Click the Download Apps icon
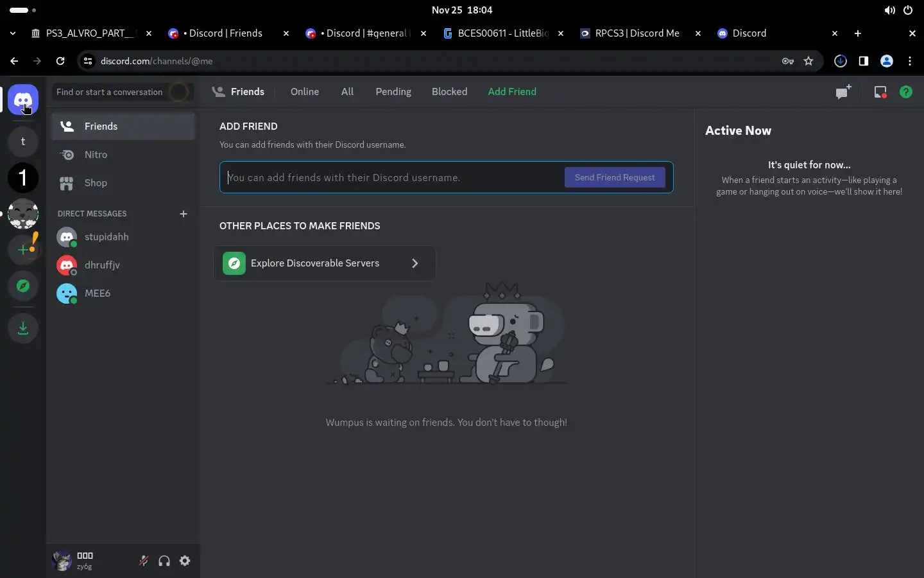Screen dimensions: 924x578 point(23,328)
